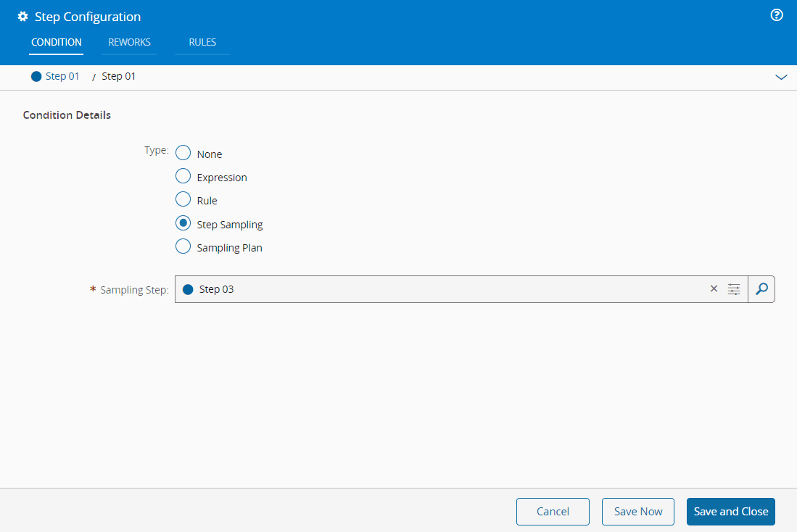This screenshot has height=532, width=797.
Task: Choose the Expression type option
Action: [183, 176]
